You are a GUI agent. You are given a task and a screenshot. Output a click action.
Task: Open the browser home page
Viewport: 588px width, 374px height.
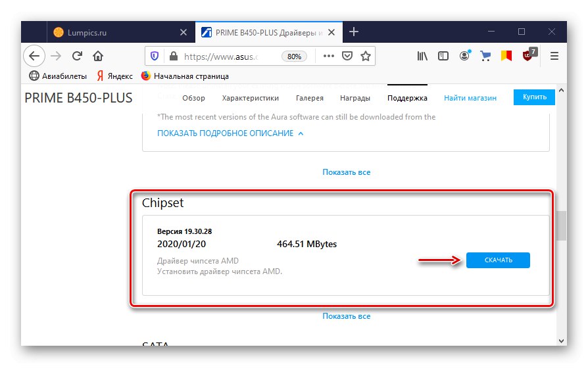[x=98, y=57]
